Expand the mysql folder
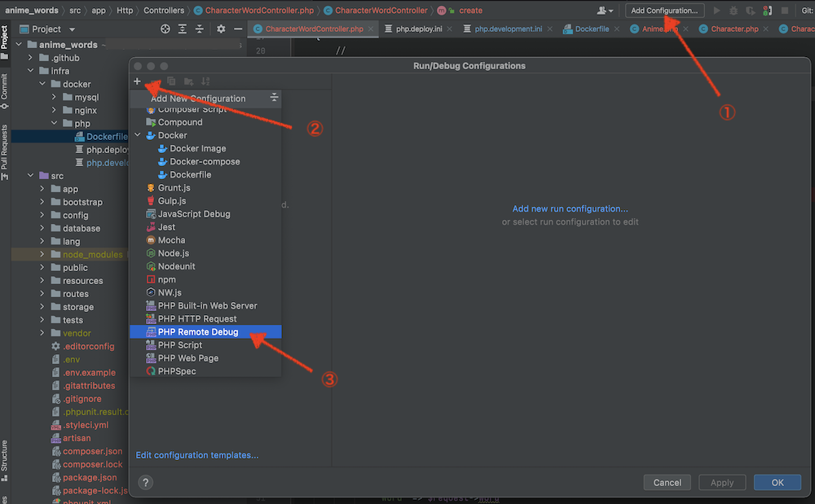815x504 pixels. 54,97
